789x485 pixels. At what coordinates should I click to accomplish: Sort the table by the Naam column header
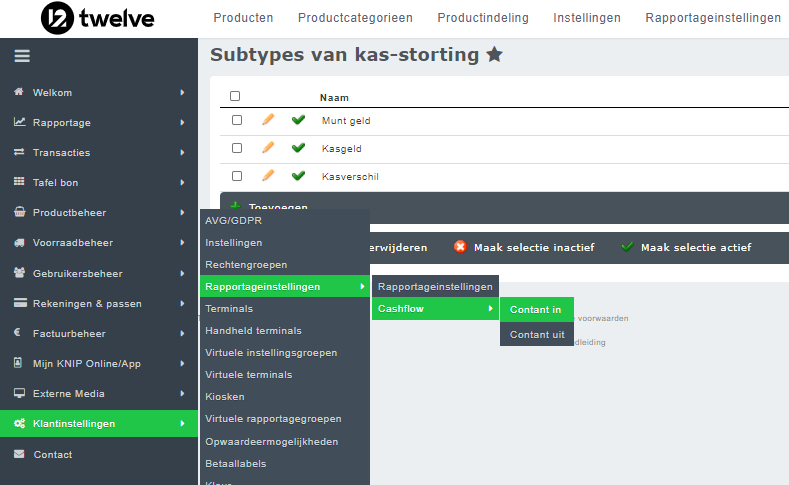(334, 97)
